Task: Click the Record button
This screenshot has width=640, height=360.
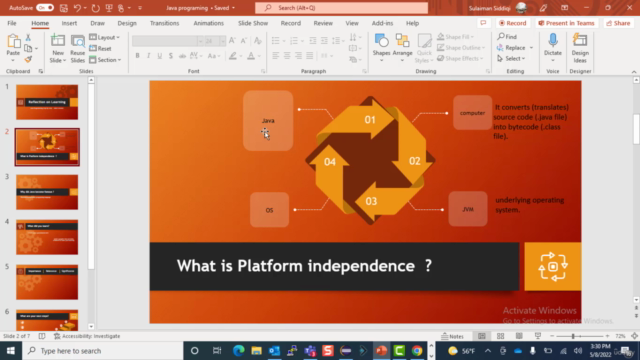Action: pos(513,23)
